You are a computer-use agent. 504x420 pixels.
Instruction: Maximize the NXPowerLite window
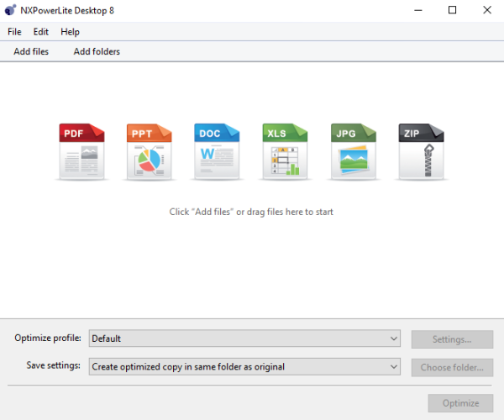pos(452,10)
